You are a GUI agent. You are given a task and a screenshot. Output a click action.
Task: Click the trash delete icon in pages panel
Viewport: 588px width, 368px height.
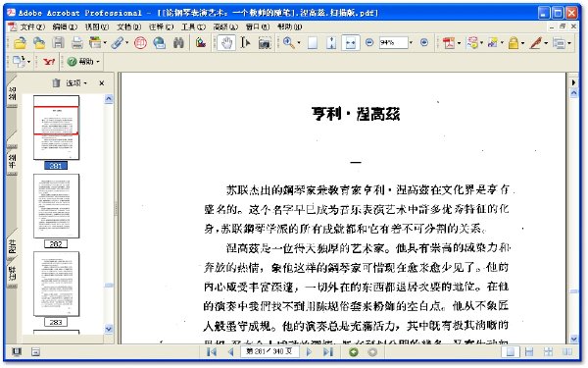56,82
